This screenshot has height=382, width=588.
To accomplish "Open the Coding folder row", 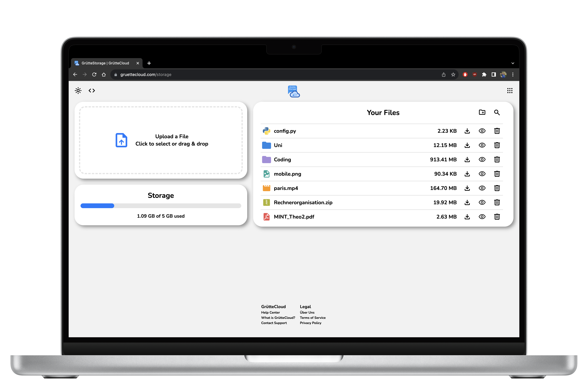I will coord(382,160).
